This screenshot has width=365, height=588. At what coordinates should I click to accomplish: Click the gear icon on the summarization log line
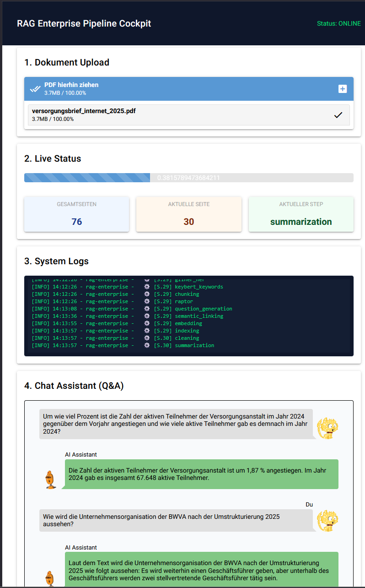[147, 345]
